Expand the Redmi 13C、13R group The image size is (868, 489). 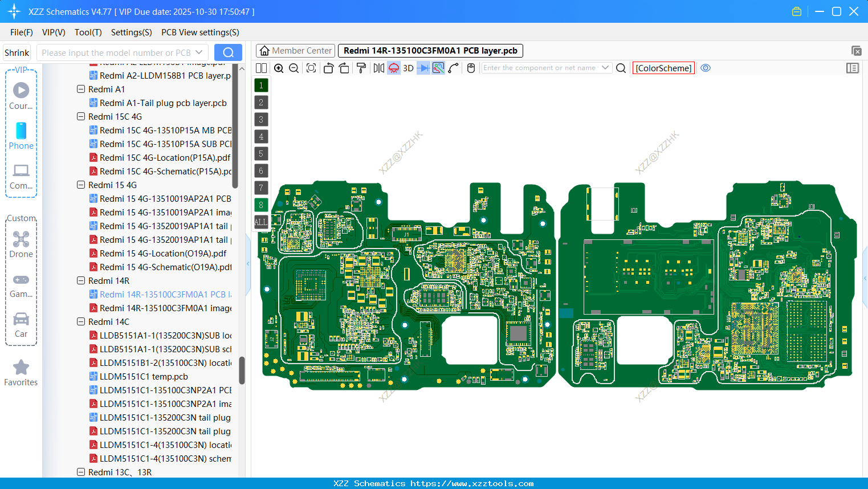pyautogui.click(x=80, y=472)
